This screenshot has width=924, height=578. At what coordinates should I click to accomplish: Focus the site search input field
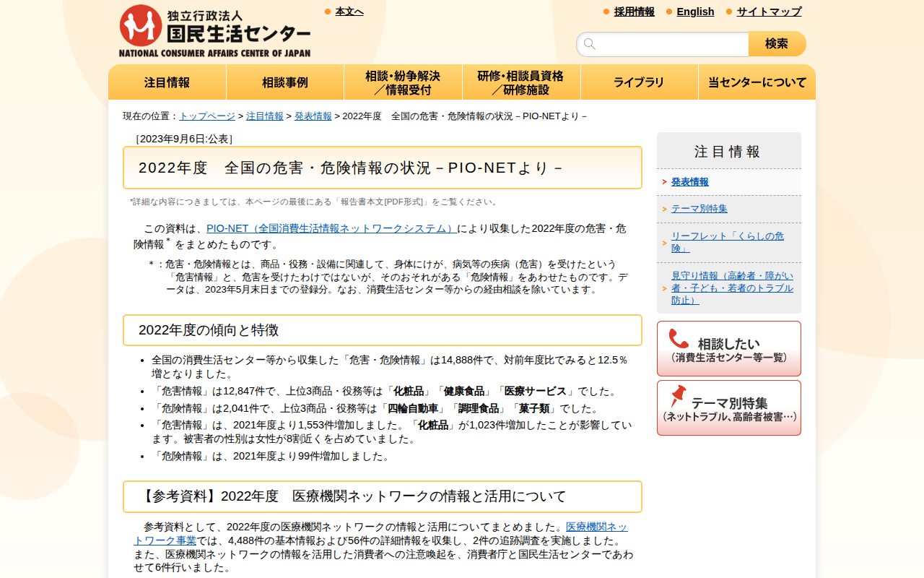click(663, 44)
